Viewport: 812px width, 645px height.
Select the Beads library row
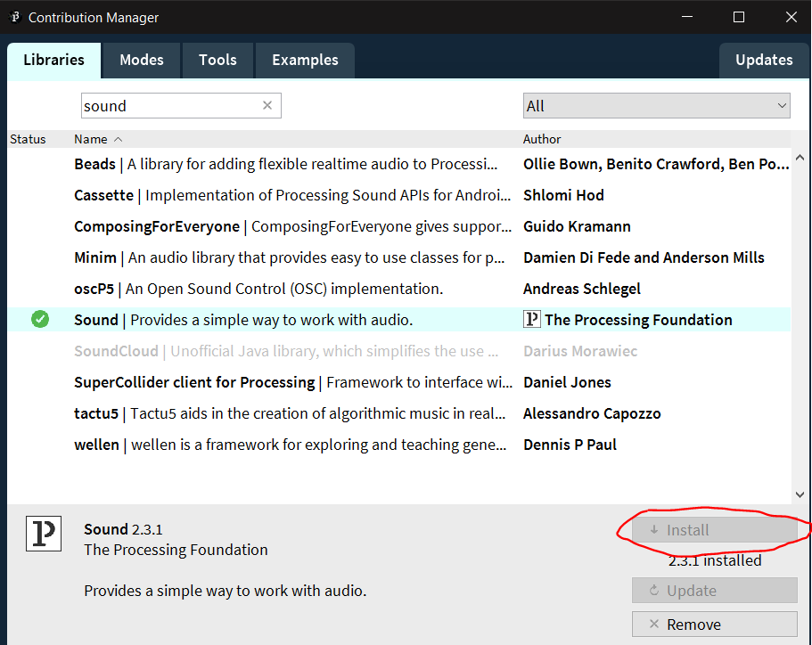pos(398,164)
